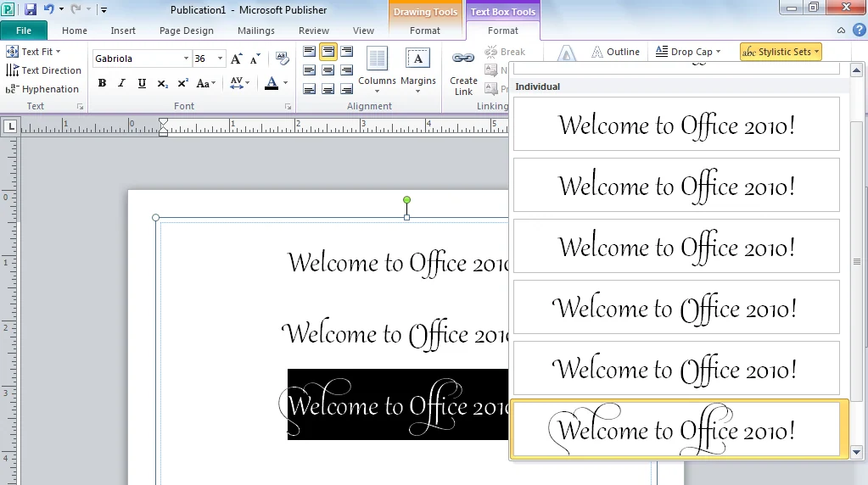Open the Columns menu
Image resolution: width=868 pixels, height=485 pixels.
tap(377, 70)
